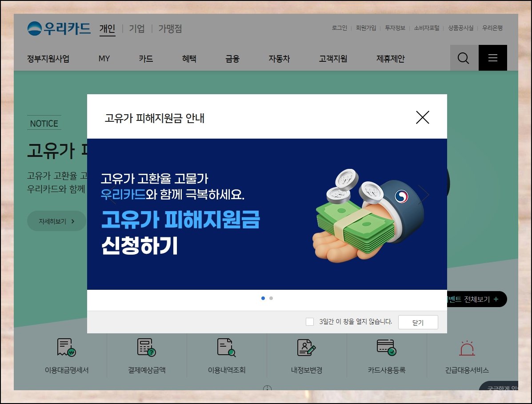
Task: Open 카드사용등록 card icon
Action: click(x=387, y=348)
